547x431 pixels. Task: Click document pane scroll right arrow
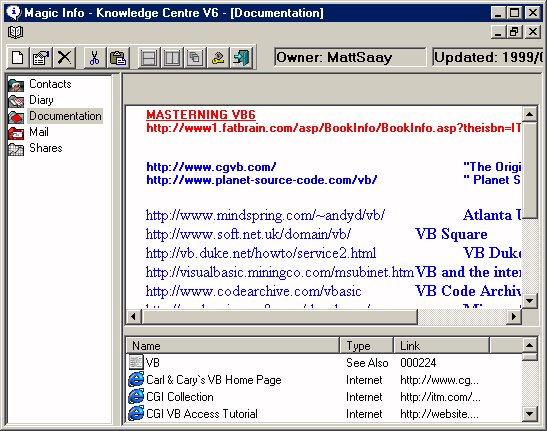coord(514,317)
